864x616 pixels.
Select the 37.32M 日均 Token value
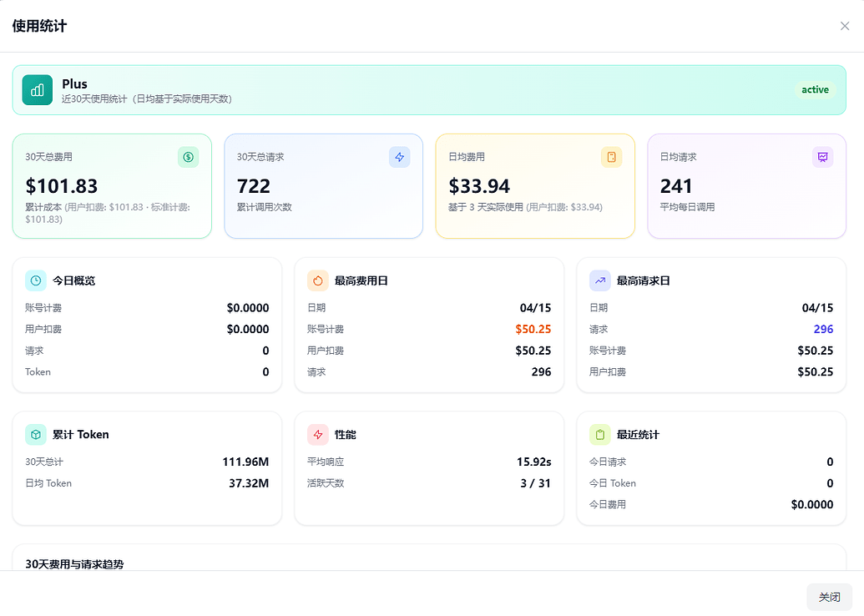coord(249,483)
